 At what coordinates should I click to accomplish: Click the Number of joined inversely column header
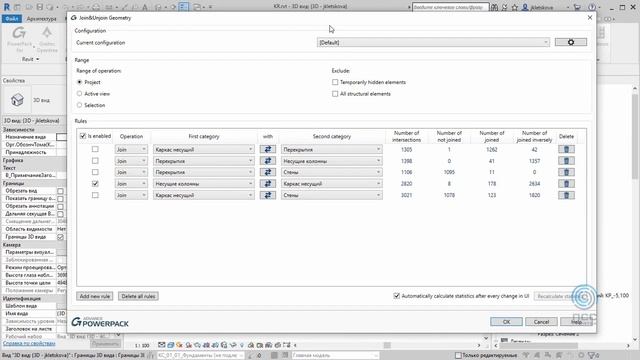click(x=534, y=136)
